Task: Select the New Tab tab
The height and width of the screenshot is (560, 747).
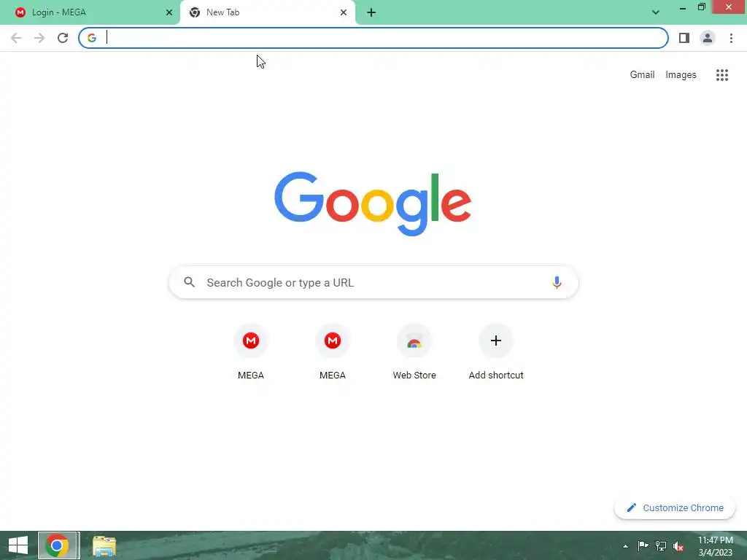Action: (268, 13)
